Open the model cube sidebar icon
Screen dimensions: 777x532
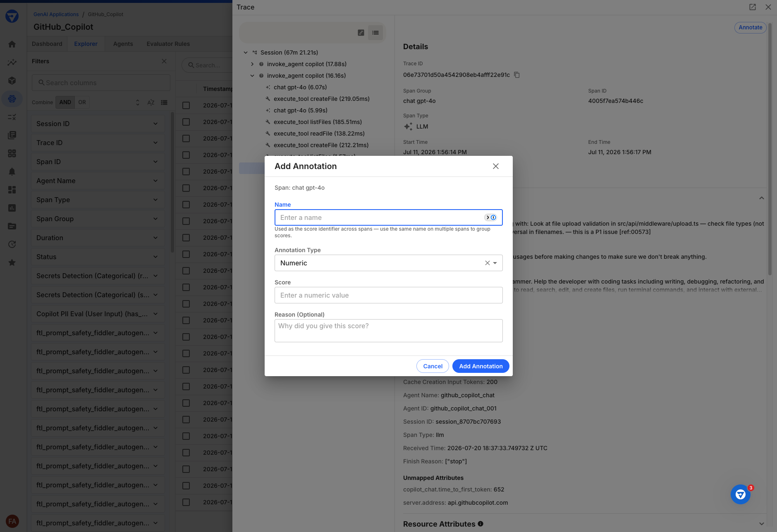pos(12,81)
